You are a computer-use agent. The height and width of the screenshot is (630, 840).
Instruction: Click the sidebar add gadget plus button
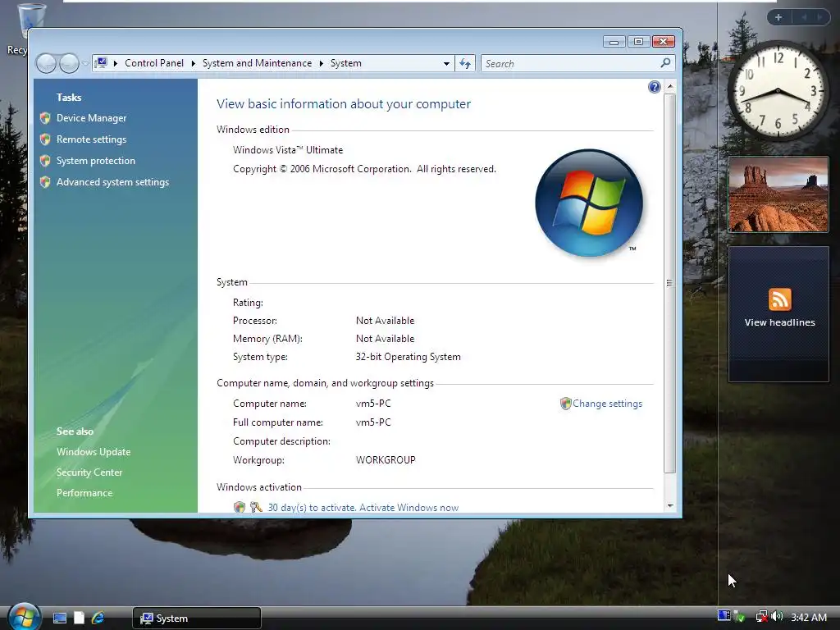[x=778, y=18]
